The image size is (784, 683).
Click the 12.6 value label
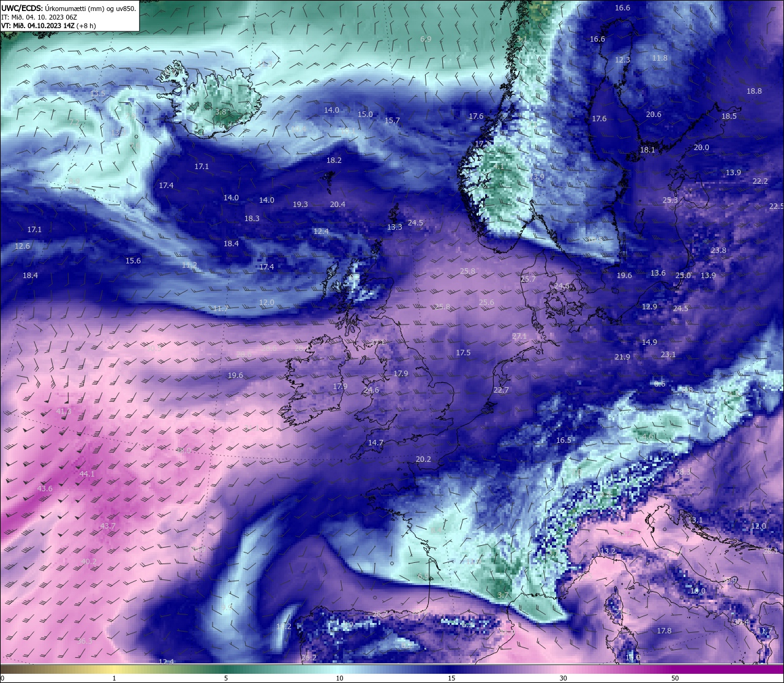coord(22,246)
